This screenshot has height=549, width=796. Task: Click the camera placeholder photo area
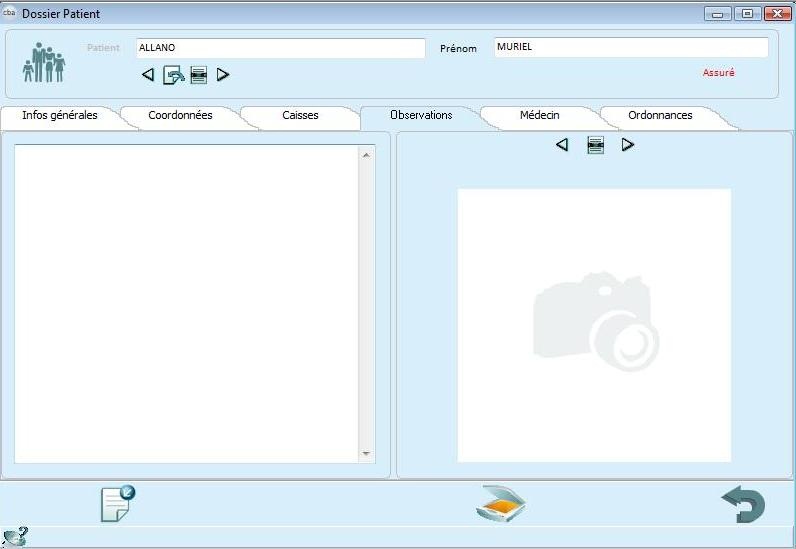(x=594, y=326)
